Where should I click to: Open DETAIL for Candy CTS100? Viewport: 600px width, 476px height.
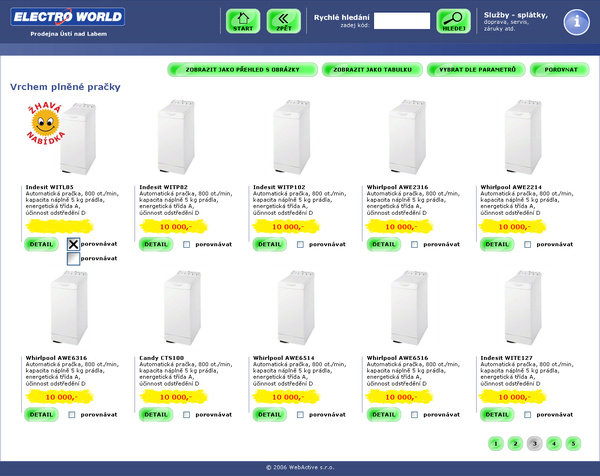click(156, 414)
